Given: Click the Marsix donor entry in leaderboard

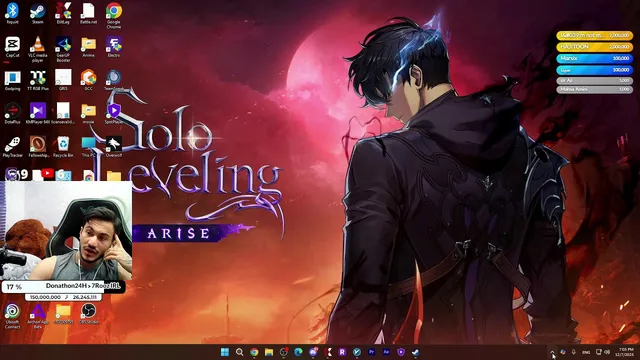Looking at the screenshot, I should (594, 58).
